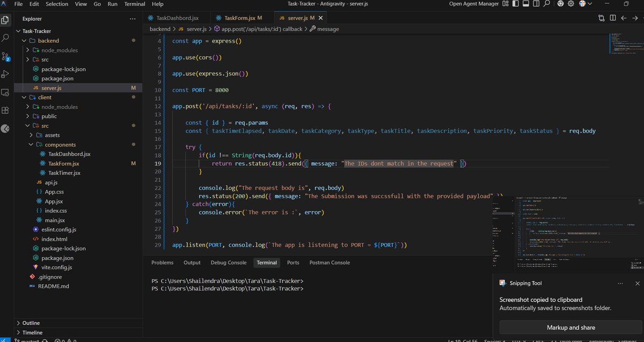Open the Search view in the activity bar
Screen dimensions: 644x342
click(5, 38)
